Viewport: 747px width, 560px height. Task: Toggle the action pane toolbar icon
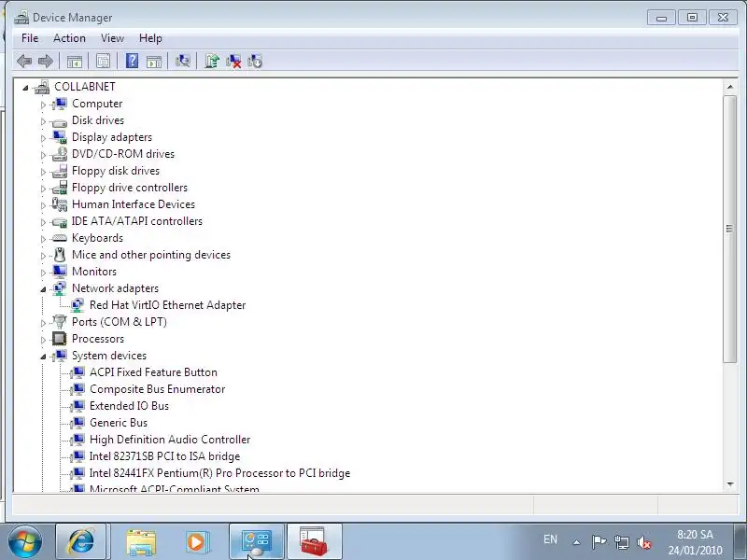tap(154, 62)
